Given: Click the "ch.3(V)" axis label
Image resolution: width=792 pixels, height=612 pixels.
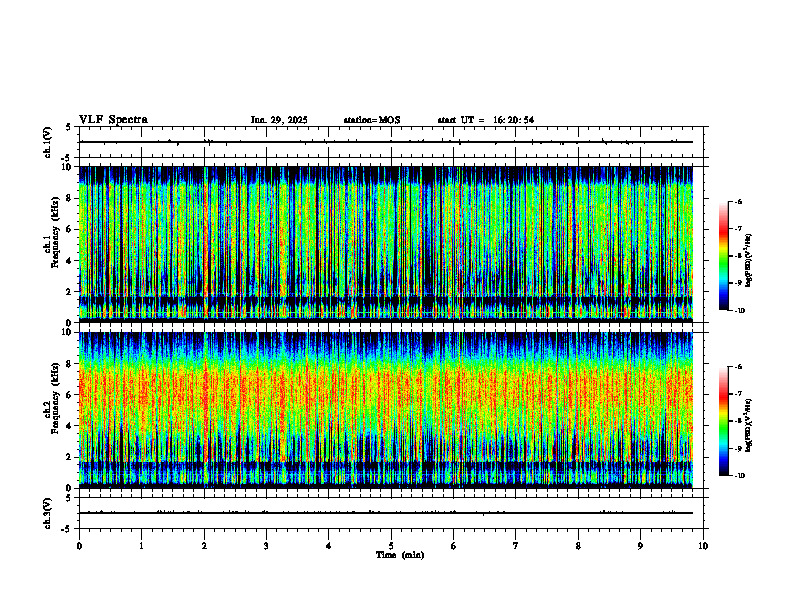Looking at the screenshot, I should [47, 513].
